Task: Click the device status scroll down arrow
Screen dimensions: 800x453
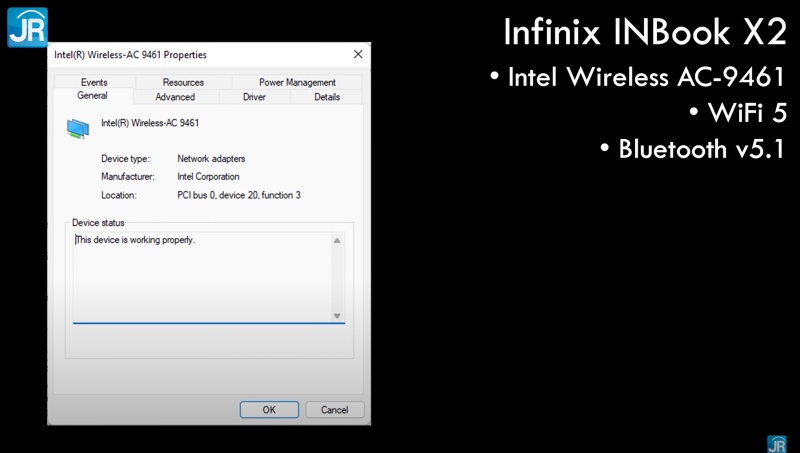Action: coord(337,316)
